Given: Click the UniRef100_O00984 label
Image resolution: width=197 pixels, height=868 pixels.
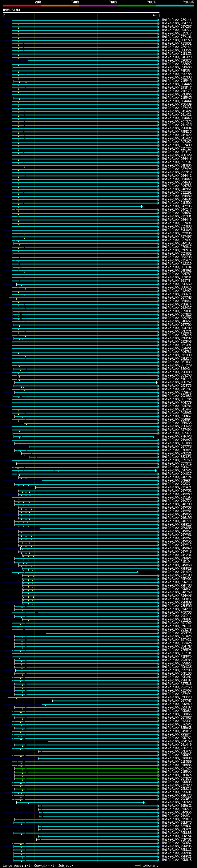Looking at the screenshot, I should click(x=176, y=853).
